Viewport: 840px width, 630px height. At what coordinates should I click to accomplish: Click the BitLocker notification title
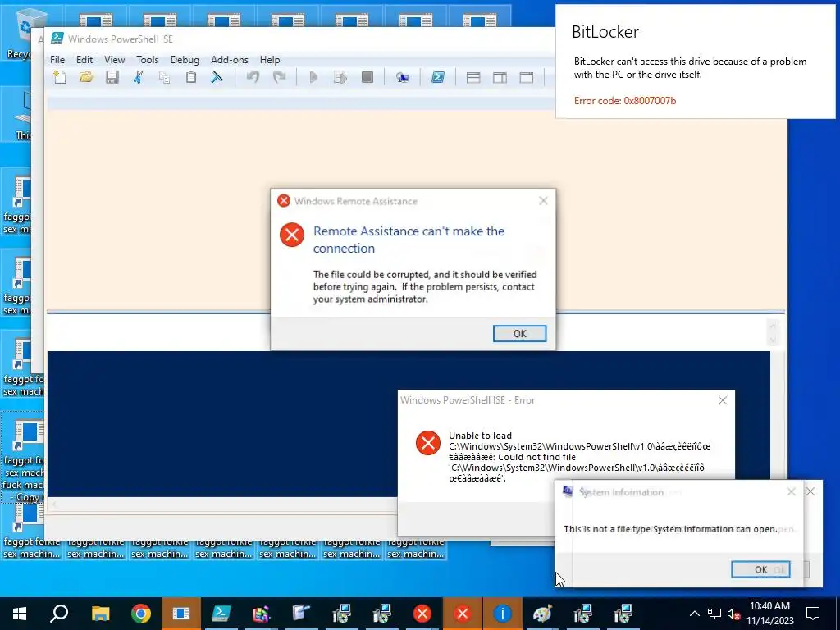(x=605, y=32)
